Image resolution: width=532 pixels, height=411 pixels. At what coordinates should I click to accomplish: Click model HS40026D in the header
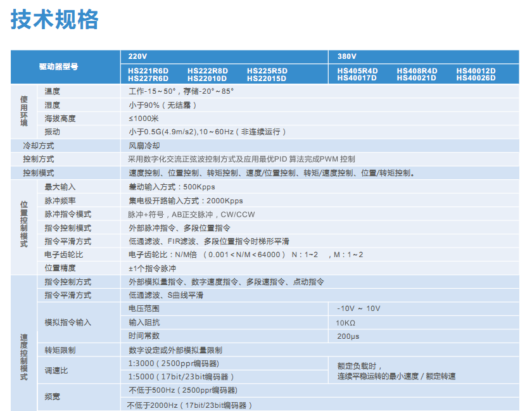476,79
